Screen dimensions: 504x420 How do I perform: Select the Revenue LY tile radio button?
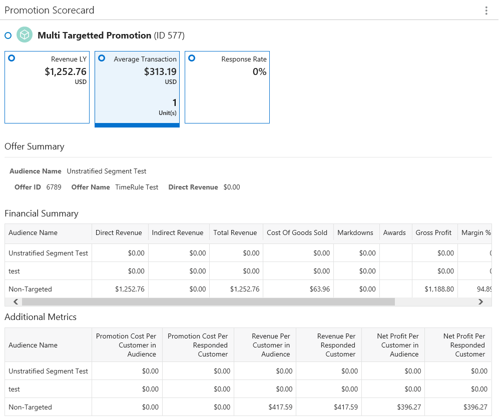pos(12,58)
